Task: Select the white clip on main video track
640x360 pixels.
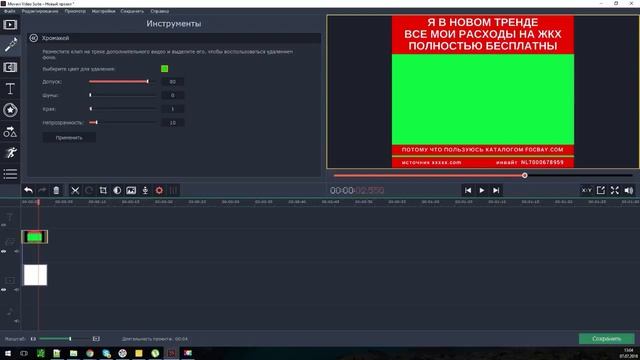Action: (35, 275)
